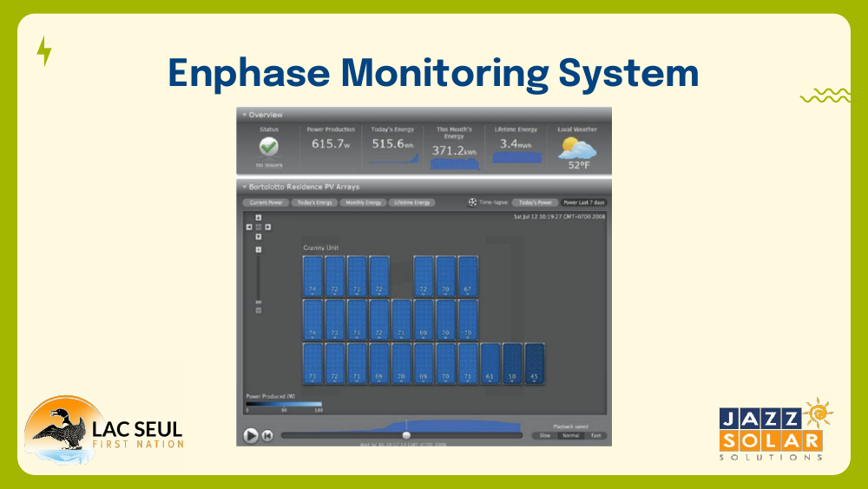
Task: Click the Lifetime Energy bar chart
Action: pyautogui.click(x=516, y=158)
